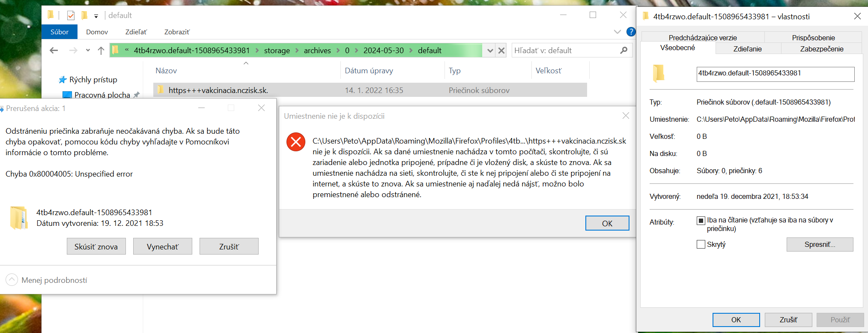Click the folder name field in properties

776,74
